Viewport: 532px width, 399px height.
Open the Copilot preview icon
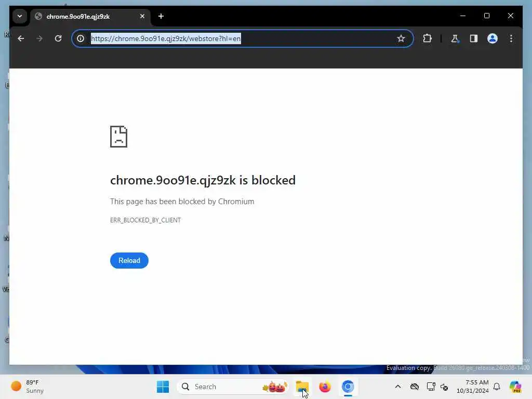pos(515,387)
